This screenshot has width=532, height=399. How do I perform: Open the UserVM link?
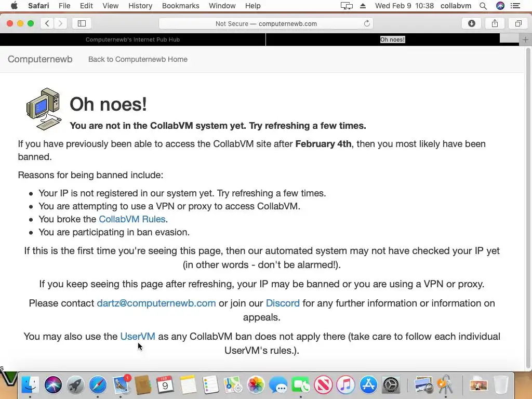(138, 336)
